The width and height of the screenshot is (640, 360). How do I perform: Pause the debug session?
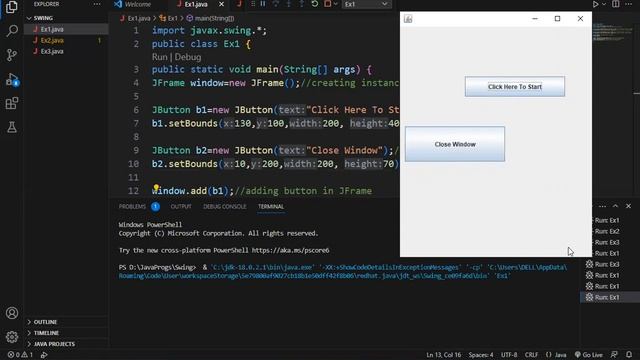coord(263,4)
